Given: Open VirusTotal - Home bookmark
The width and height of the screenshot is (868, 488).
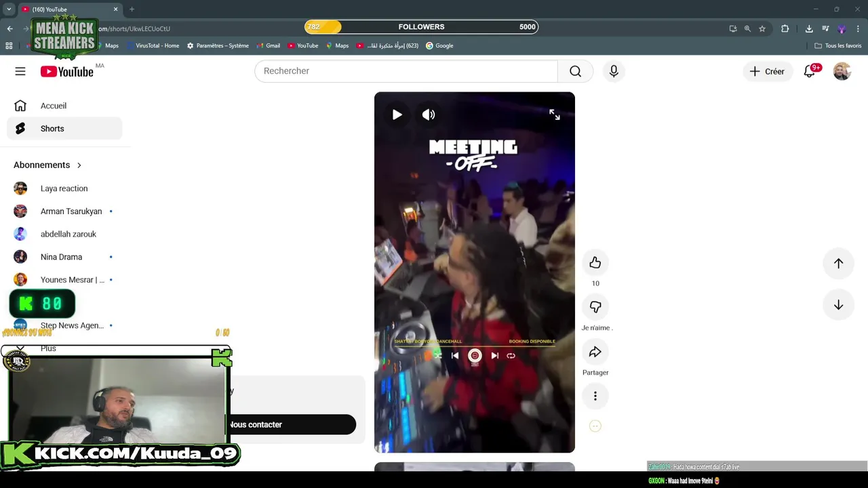Looking at the screenshot, I should [x=152, y=45].
